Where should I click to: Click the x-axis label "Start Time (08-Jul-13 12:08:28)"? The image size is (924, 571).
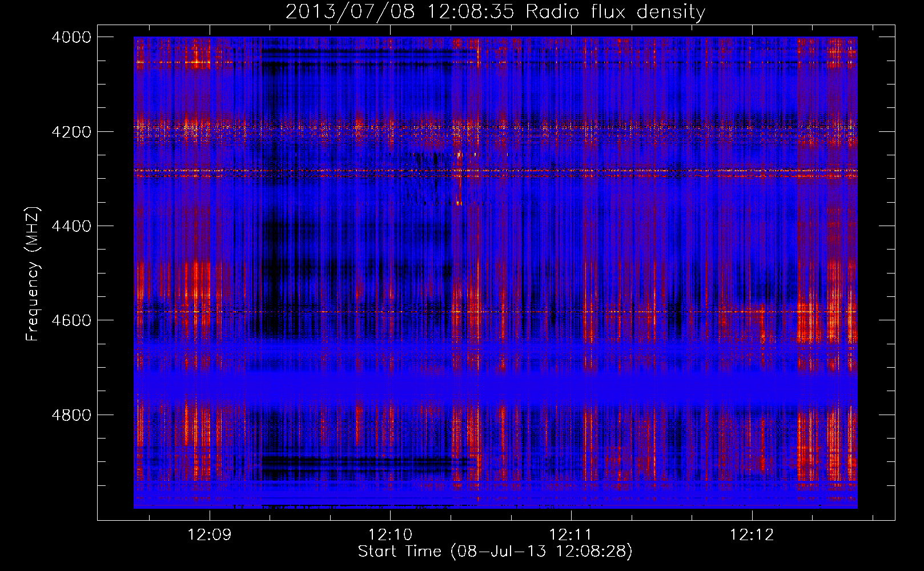pyautogui.click(x=495, y=552)
